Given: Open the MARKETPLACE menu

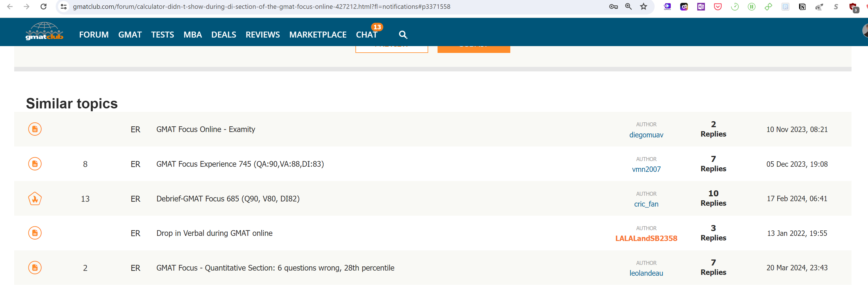Looking at the screenshot, I should (x=317, y=34).
